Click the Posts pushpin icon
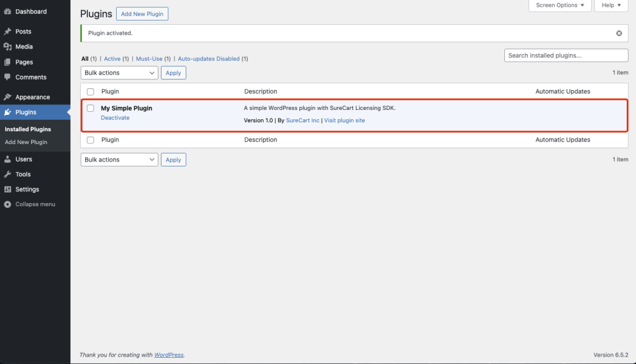This screenshot has height=364, width=636. click(7, 32)
